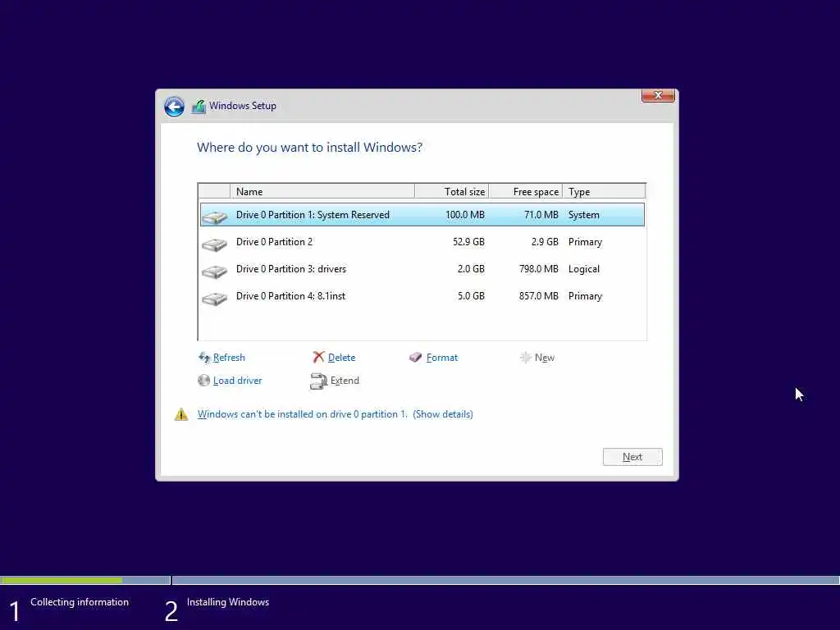The image size is (840, 630).
Task: Click the eraser Format icon
Action: point(415,358)
